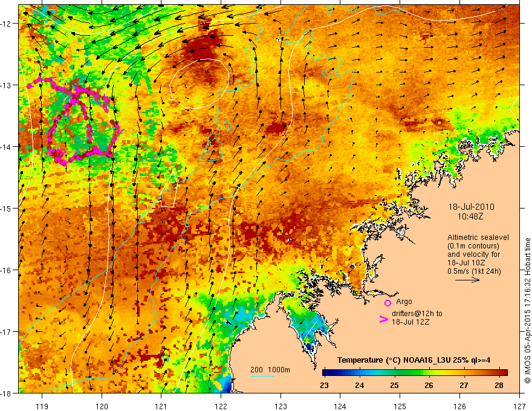Click the time label 10:48Z
This screenshot has height=411, width=532.
pyautogui.click(x=470, y=216)
